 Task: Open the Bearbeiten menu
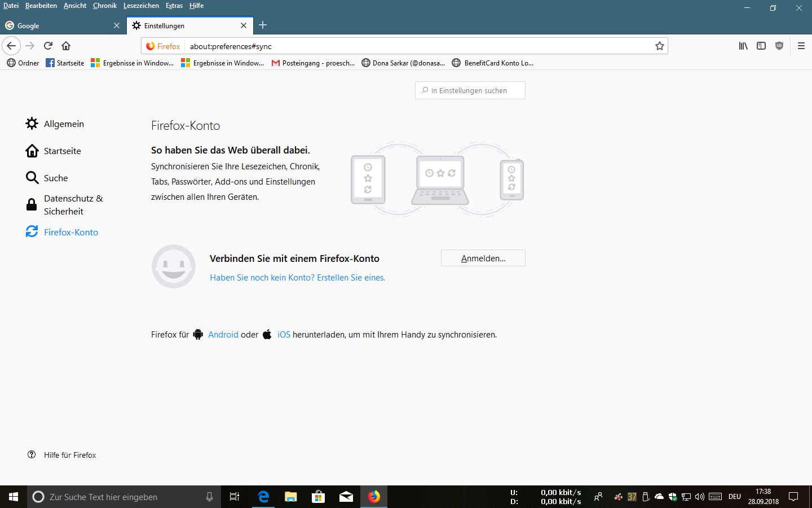[x=41, y=6]
